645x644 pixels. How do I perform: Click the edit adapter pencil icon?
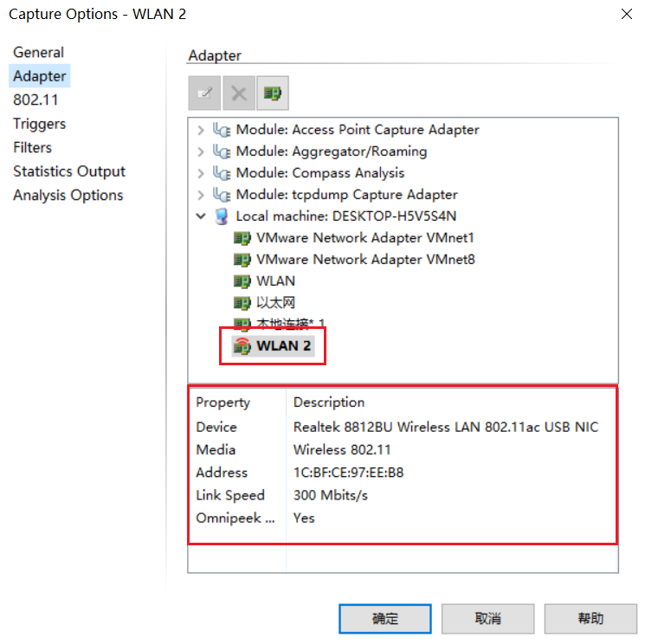point(204,93)
